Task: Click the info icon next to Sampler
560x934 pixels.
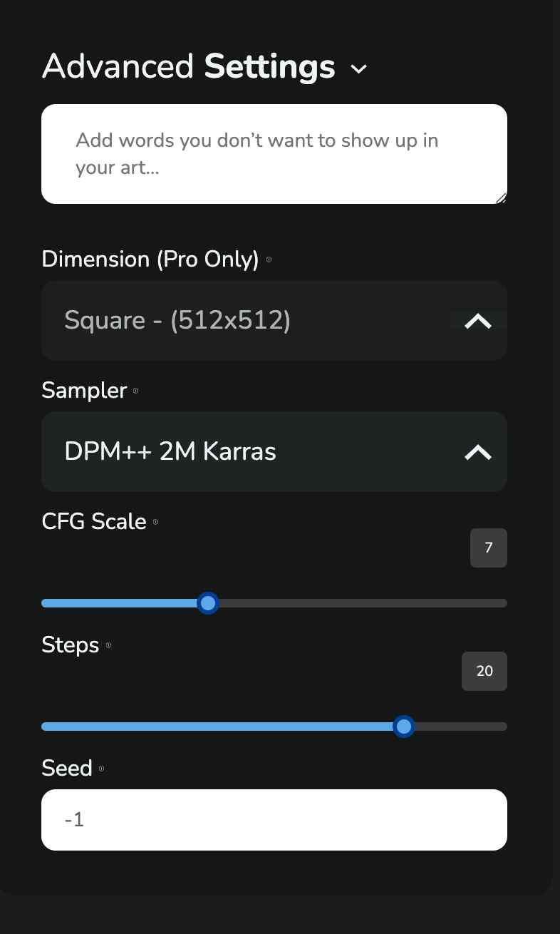Action: point(136,391)
